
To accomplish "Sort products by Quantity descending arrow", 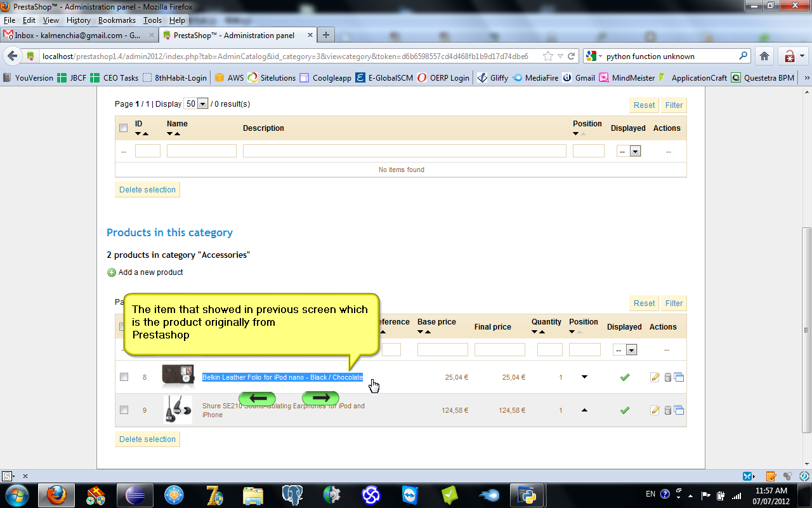I will [x=535, y=332].
